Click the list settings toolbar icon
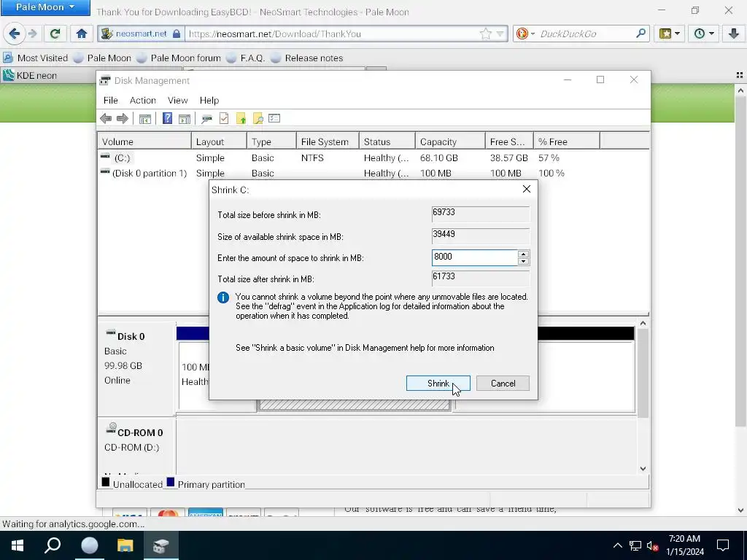The height and width of the screenshot is (560, 747). 274,118
